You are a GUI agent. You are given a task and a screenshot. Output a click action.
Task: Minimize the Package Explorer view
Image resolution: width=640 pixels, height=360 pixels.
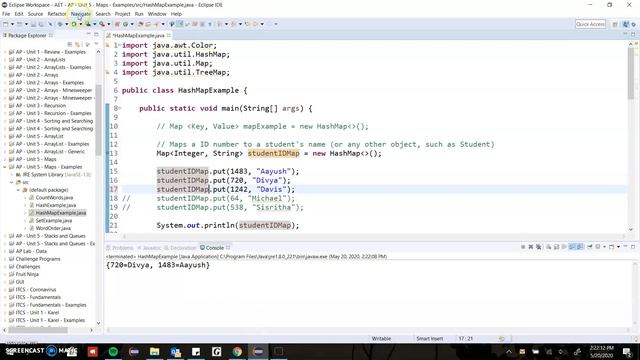[x=89, y=34]
